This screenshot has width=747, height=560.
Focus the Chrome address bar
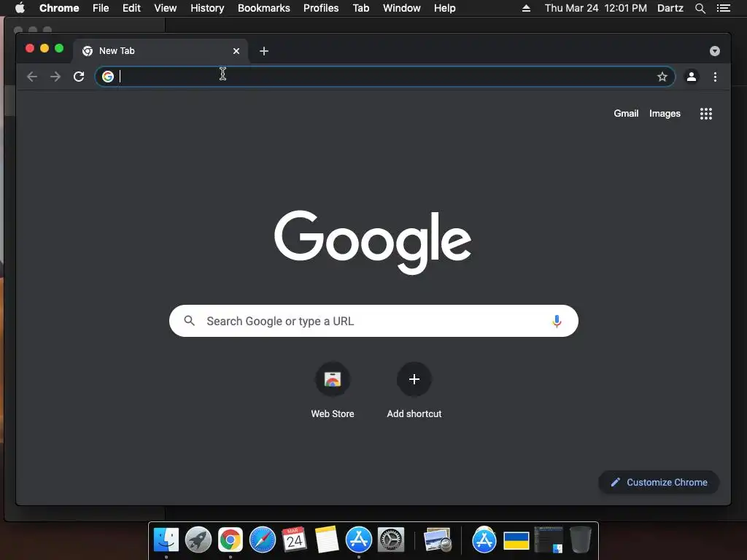click(x=385, y=77)
